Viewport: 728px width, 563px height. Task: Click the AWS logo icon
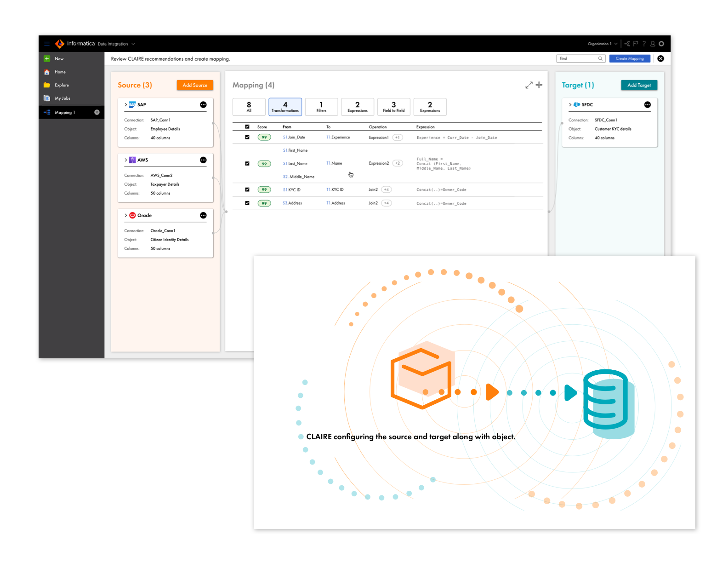(132, 160)
